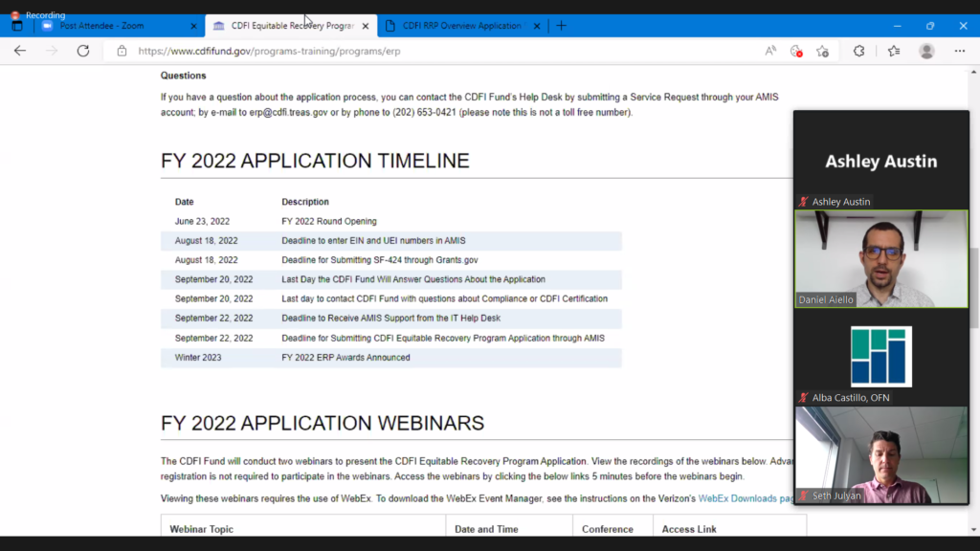Image resolution: width=980 pixels, height=551 pixels.
Task: Restore down the browser window
Action: pyautogui.click(x=930, y=26)
